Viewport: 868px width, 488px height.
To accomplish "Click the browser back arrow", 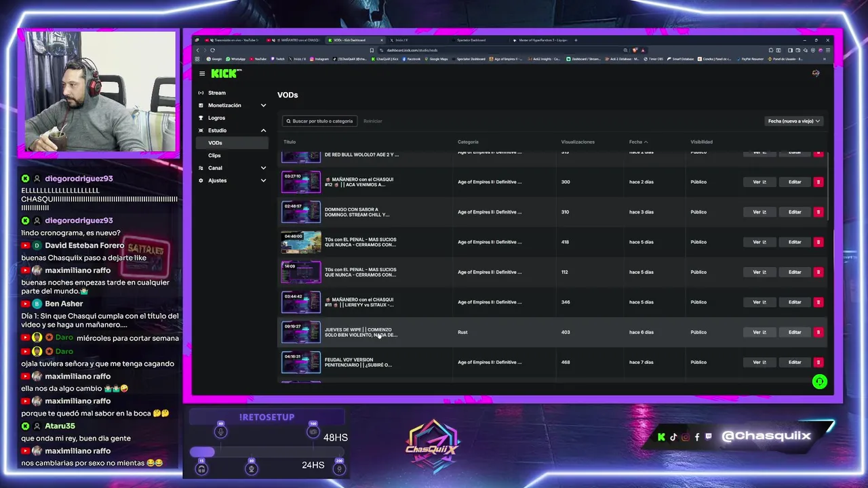I will tap(197, 50).
